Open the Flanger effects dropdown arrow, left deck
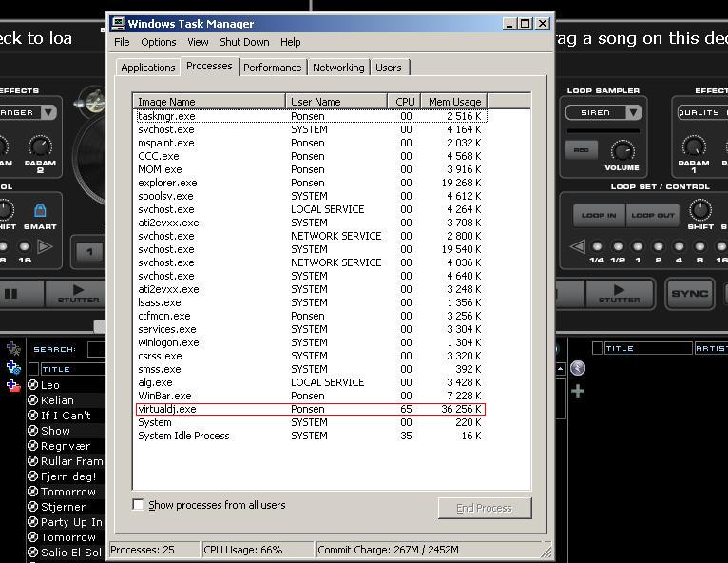728x563 pixels. coord(48,112)
